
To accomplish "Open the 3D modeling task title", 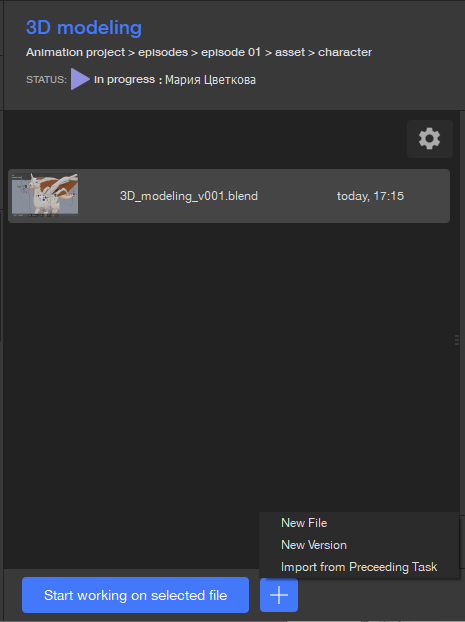I will [84, 28].
